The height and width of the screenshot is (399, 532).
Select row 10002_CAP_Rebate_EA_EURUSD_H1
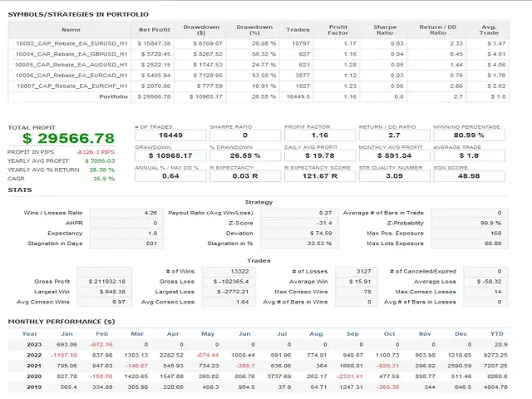pos(259,43)
